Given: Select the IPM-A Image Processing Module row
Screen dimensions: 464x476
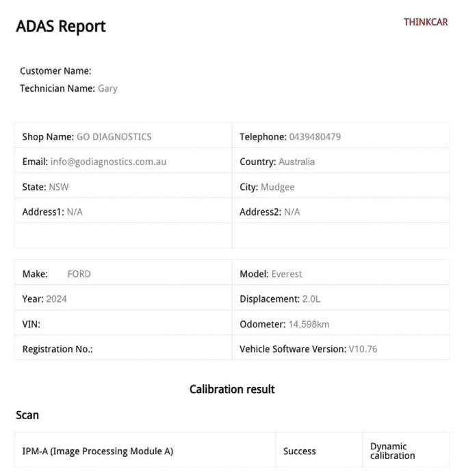Looking at the screenshot, I should click(232, 450).
